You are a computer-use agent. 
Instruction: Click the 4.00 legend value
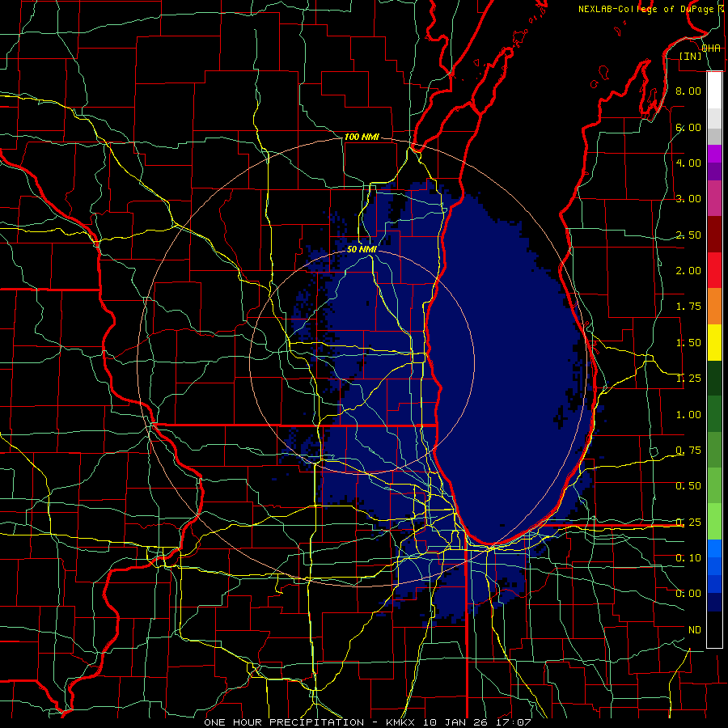point(688,163)
